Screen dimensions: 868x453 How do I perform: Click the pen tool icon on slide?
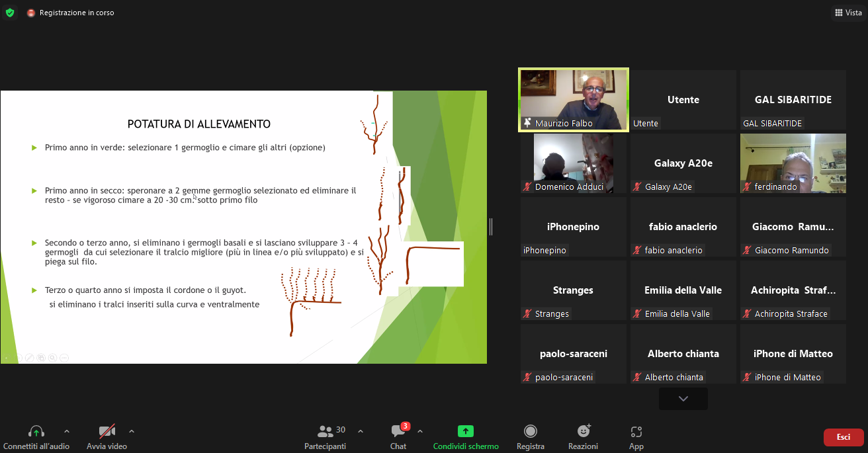[29, 358]
